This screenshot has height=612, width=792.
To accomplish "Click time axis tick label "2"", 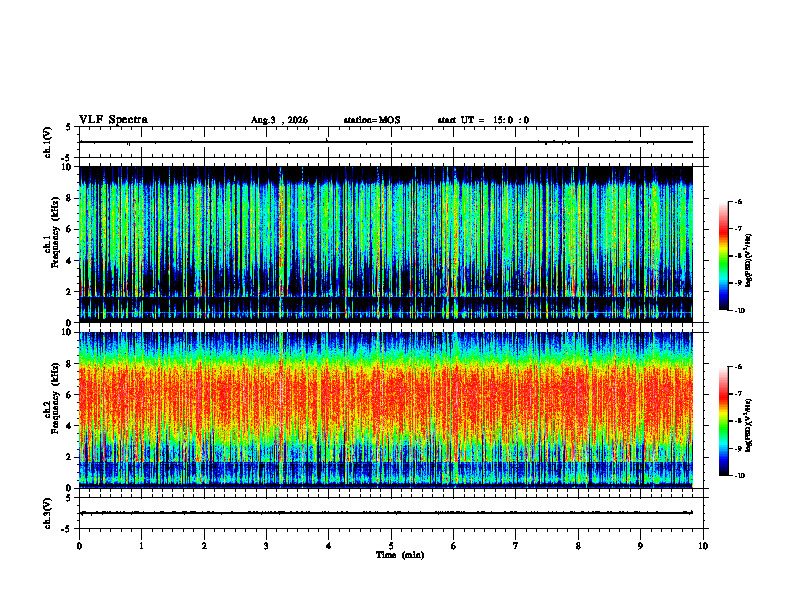I will pos(204,546).
